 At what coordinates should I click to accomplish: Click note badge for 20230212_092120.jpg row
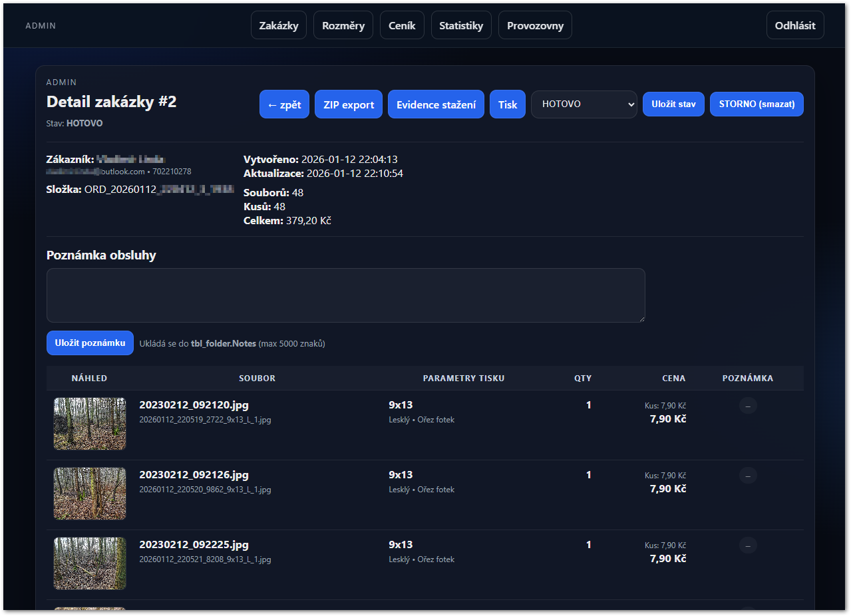[x=748, y=406]
